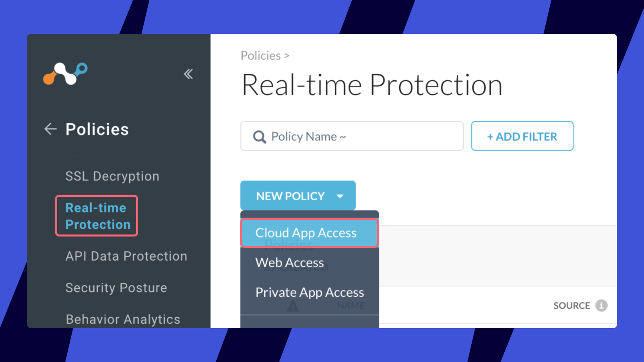Click the warning triangle column icon
The width and height of the screenshot is (644, 362).
coord(293,306)
